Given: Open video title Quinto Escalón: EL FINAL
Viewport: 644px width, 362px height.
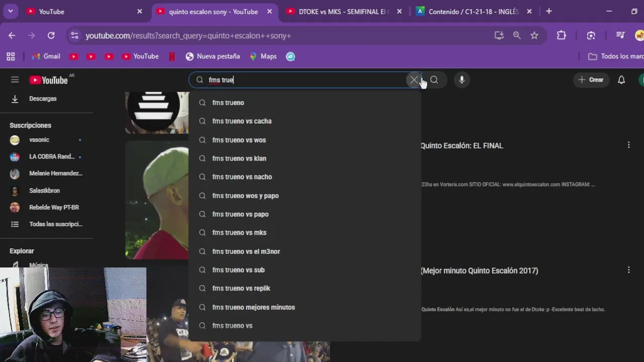Looking at the screenshot, I should point(462,146).
